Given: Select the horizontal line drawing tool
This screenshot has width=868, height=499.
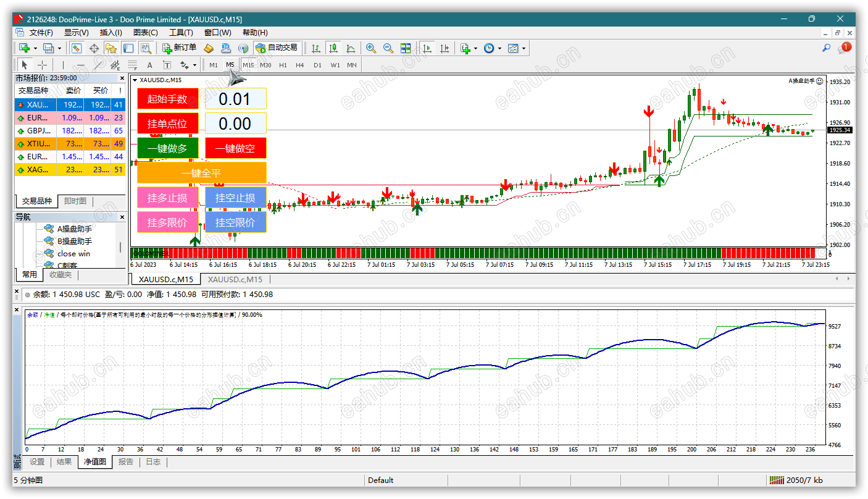Looking at the screenshot, I should pyautogui.click(x=80, y=65).
